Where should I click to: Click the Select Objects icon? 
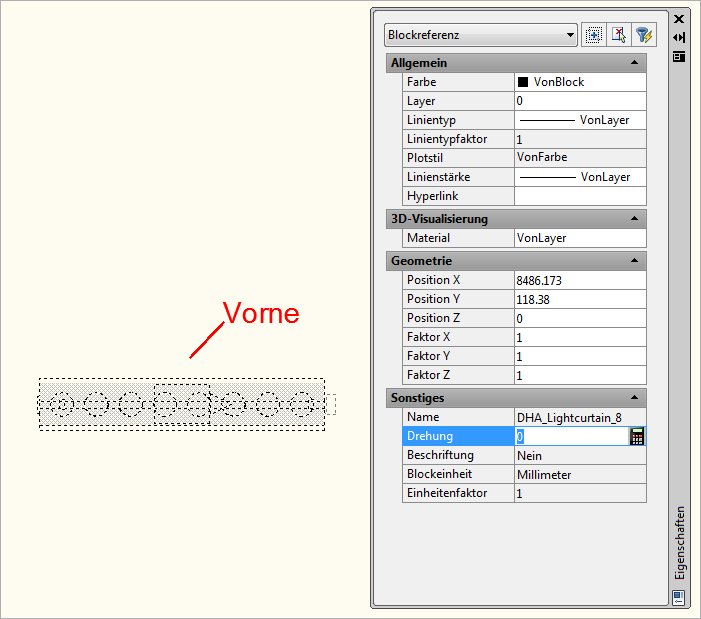[x=619, y=35]
